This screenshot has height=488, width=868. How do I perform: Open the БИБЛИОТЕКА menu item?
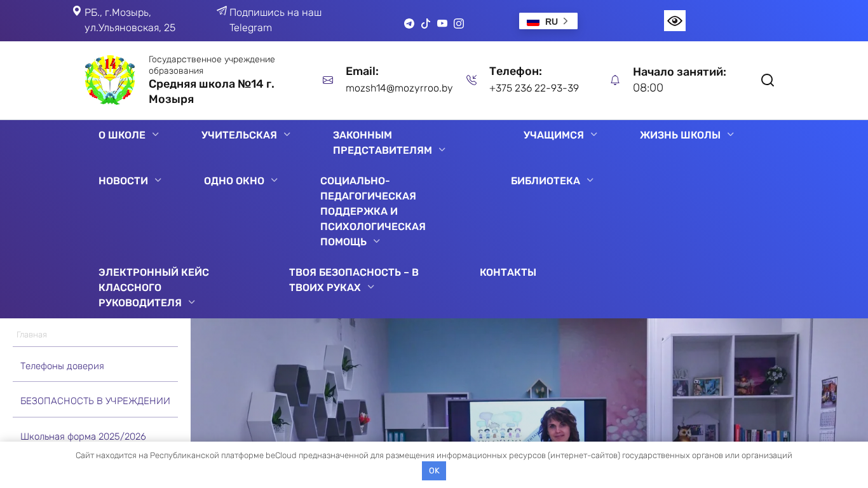pyautogui.click(x=545, y=180)
